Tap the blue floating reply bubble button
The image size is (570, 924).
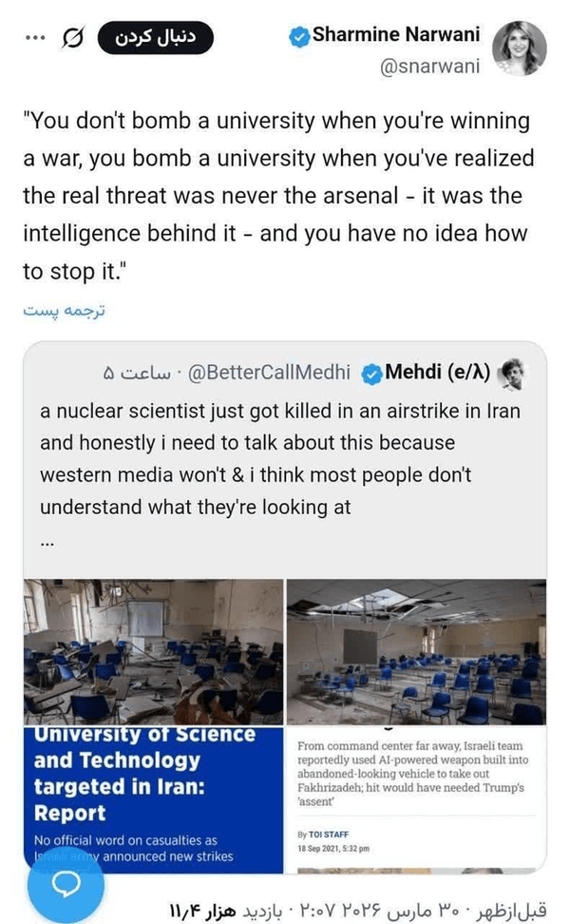pyautogui.click(x=66, y=883)
